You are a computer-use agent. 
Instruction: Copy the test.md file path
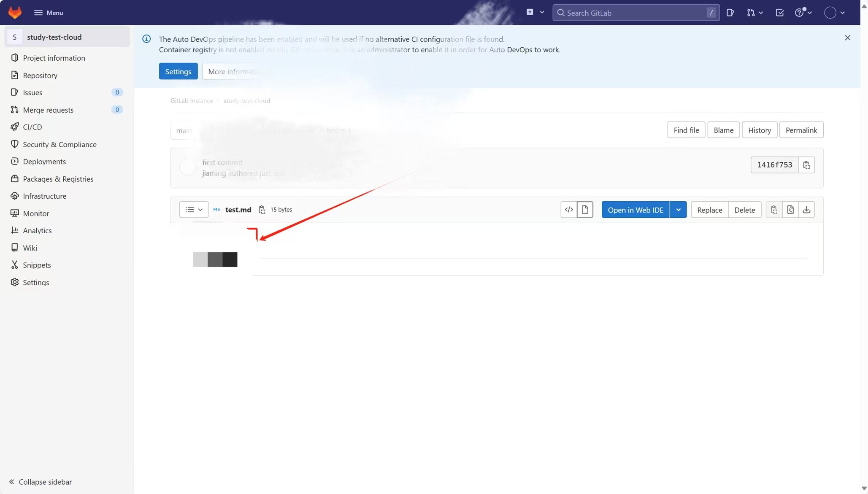pos(262,210)
